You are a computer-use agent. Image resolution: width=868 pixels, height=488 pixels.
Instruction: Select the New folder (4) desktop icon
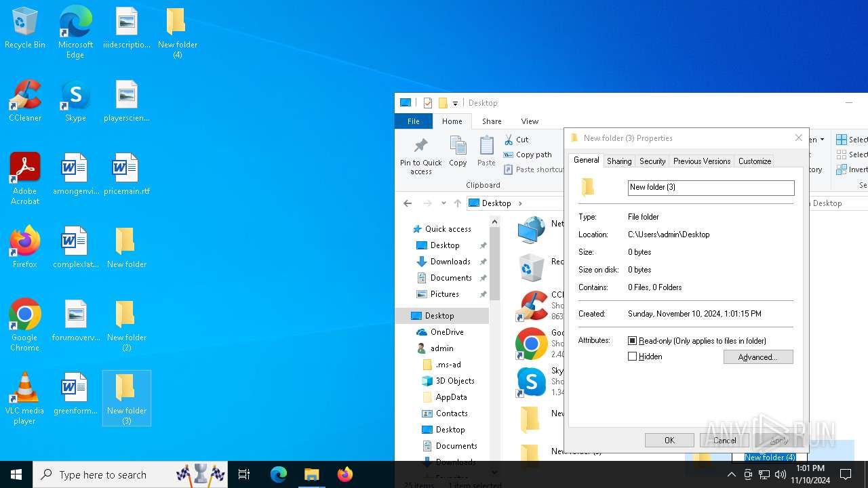177,33
